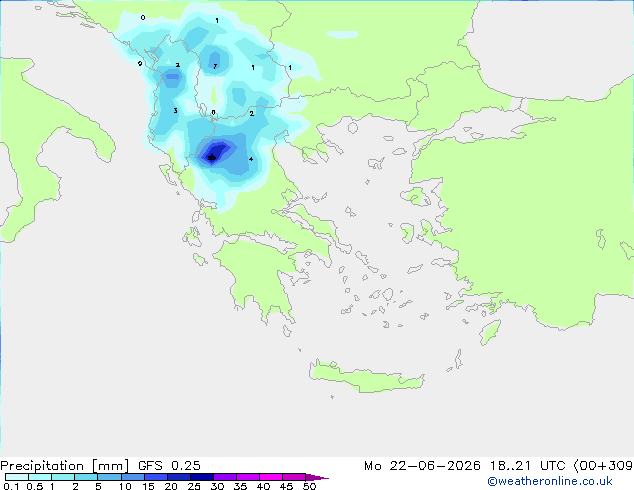Click the 45–50 mm legend color swatch
634x490 pixels.
point(294,477)
